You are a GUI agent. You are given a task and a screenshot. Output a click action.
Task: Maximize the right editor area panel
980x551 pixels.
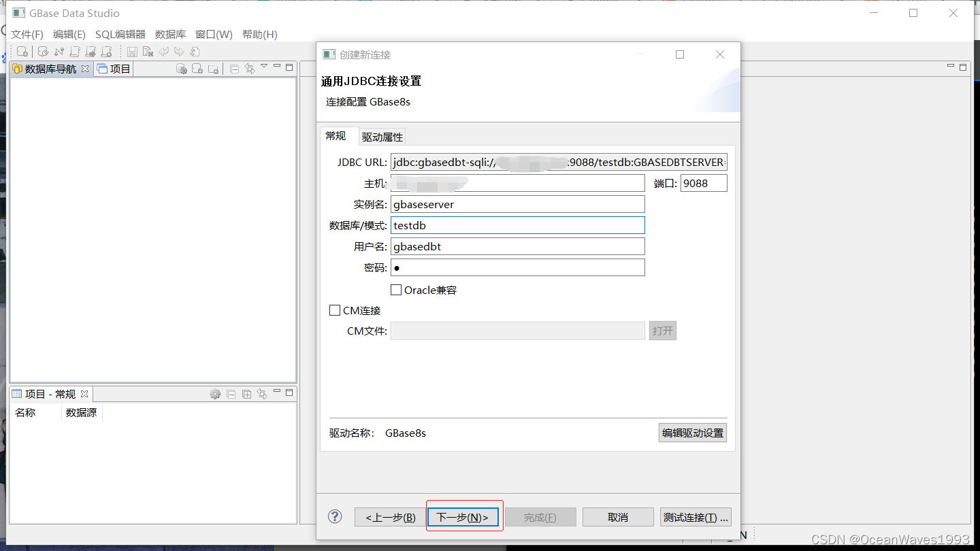click(x=963, y=67)
